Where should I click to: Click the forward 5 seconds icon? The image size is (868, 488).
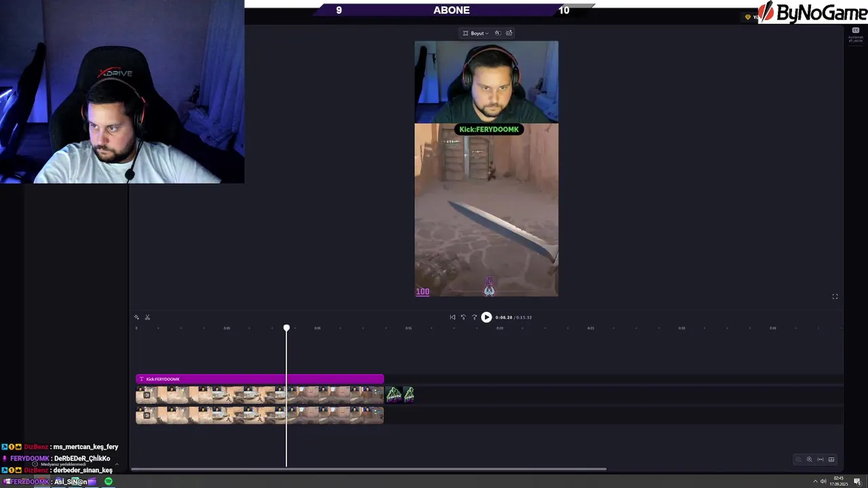point(474,317)
